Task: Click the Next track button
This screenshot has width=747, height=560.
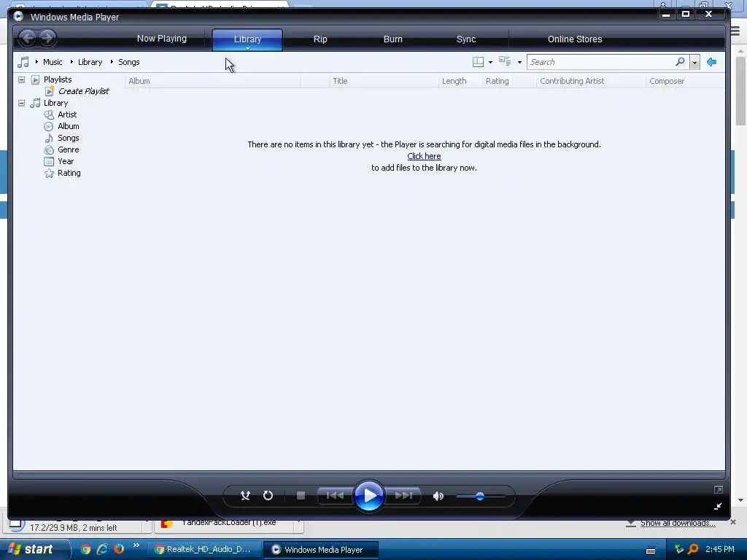Action: (x=403, y=496)
